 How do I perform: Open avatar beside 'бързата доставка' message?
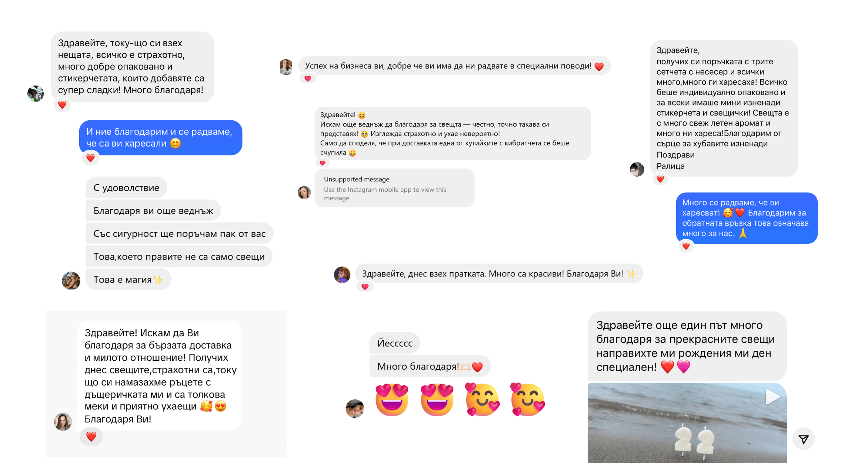[x=63, y=422]
